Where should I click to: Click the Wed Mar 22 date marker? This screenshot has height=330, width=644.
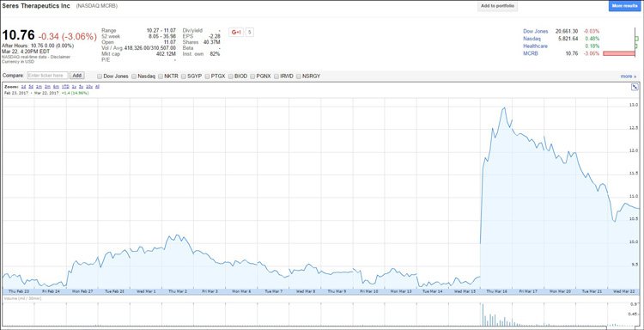pos(624,291)
